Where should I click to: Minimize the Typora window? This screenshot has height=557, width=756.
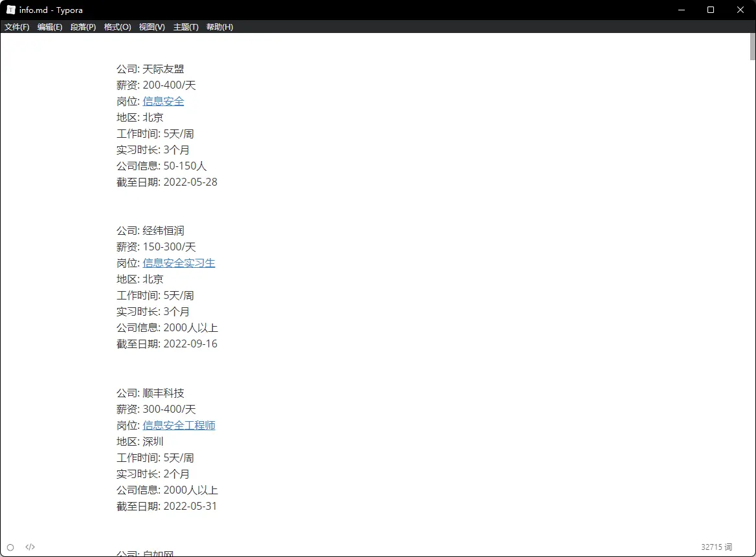(x=682, y=10)
